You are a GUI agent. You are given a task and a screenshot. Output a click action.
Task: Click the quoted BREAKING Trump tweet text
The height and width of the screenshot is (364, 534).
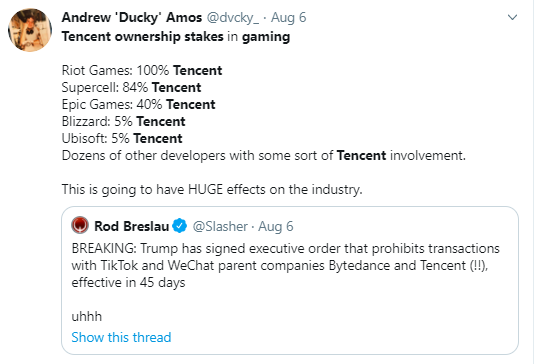[x=285, y=265]
